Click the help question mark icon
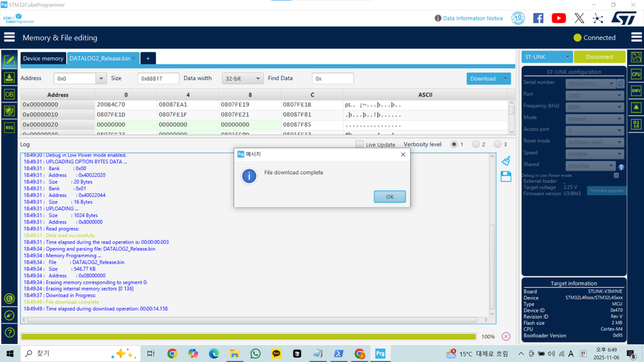Image resolution: width=644 pixels, height=362 pixels. click(x=10, y=332)
